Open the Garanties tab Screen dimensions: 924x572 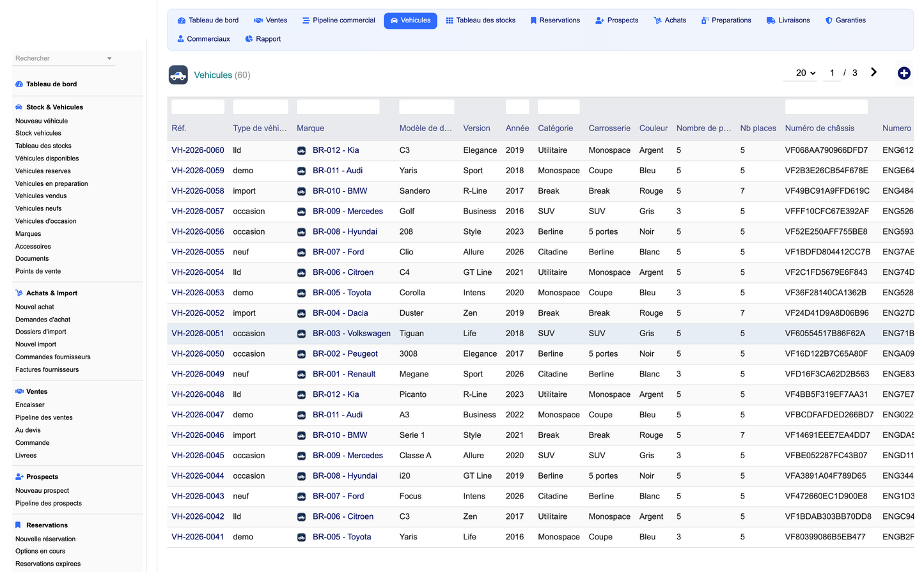tap(845, 20)
